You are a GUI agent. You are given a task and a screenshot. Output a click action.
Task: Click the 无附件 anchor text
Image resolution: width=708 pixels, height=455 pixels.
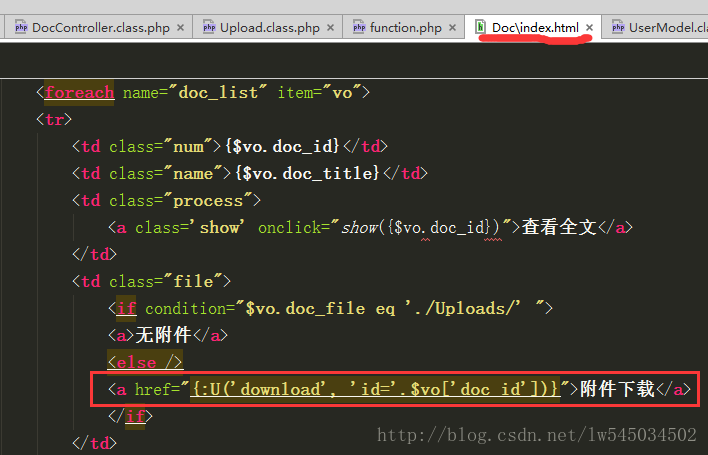(163, 335)
